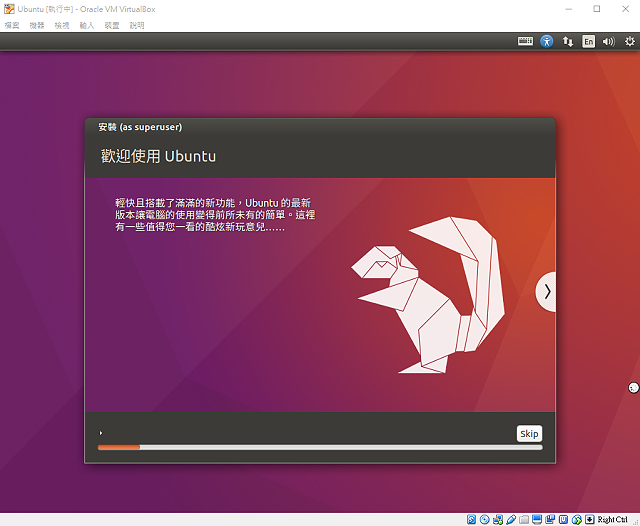Click the 歡迎使用 Ubuntu heading

(158, 156)
